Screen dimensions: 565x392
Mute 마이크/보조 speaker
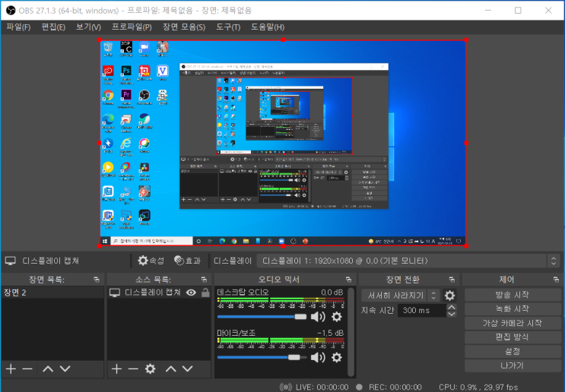(x=318, y=358)
